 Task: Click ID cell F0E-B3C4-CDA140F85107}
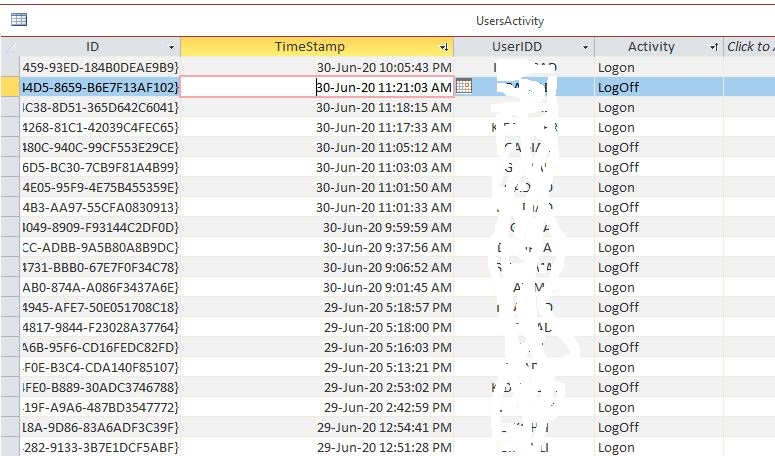click(100, 367)
